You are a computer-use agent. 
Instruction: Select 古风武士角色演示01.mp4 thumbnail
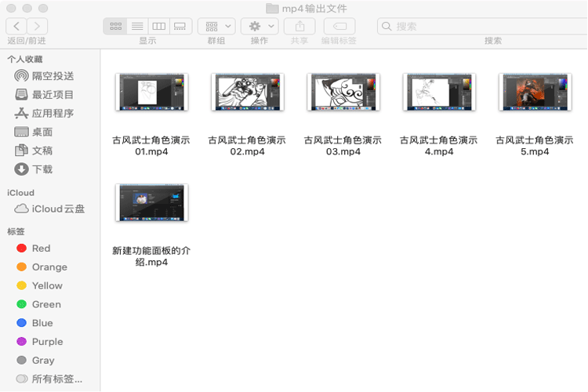pos(151,92)
